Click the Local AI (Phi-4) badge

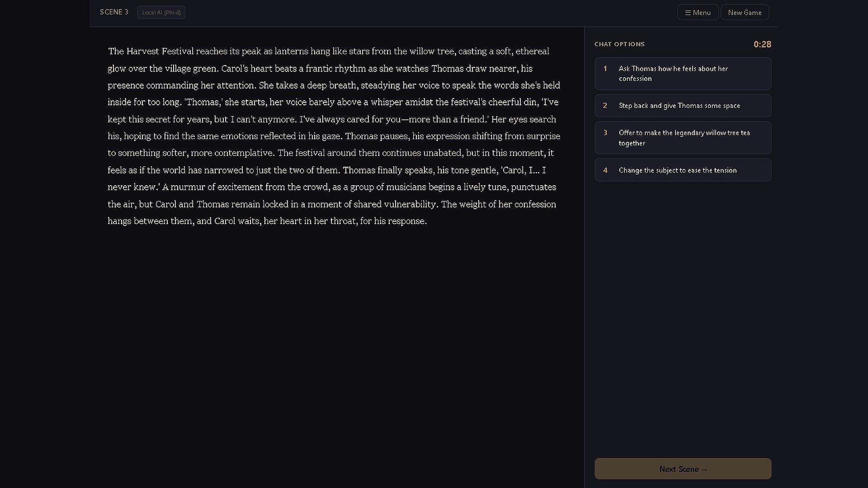click(161, 12)
